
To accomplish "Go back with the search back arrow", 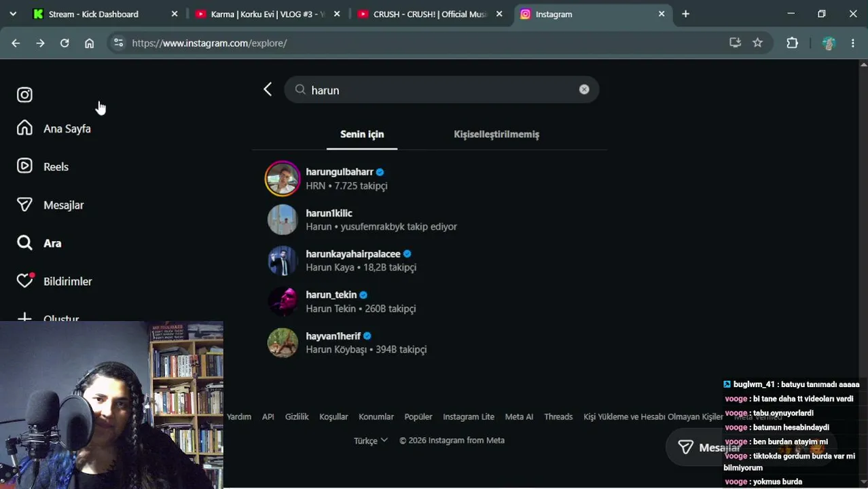I will 268,89.
